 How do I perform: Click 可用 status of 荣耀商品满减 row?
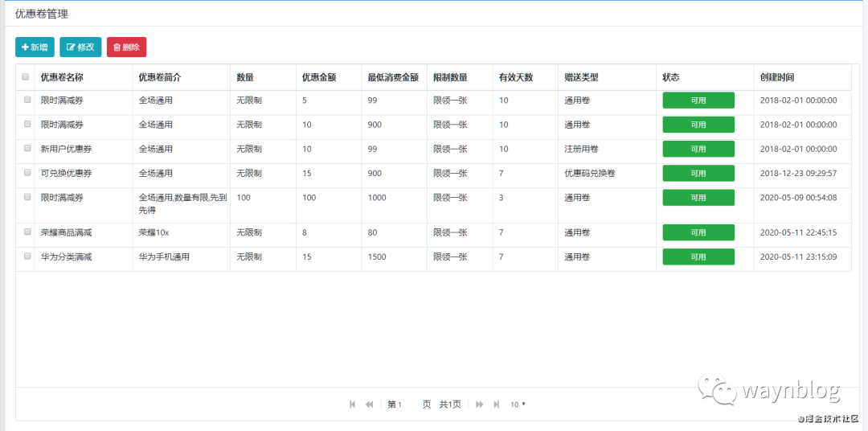698,232
